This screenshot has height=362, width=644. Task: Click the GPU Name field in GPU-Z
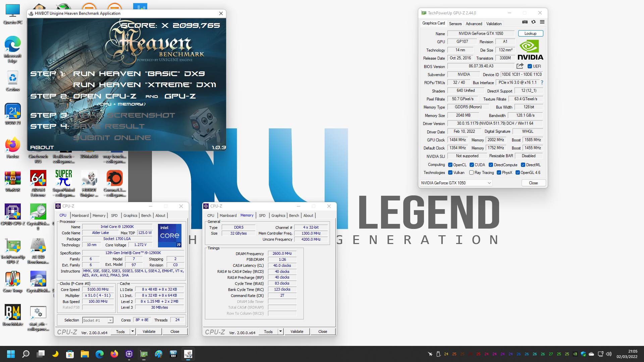481,34
